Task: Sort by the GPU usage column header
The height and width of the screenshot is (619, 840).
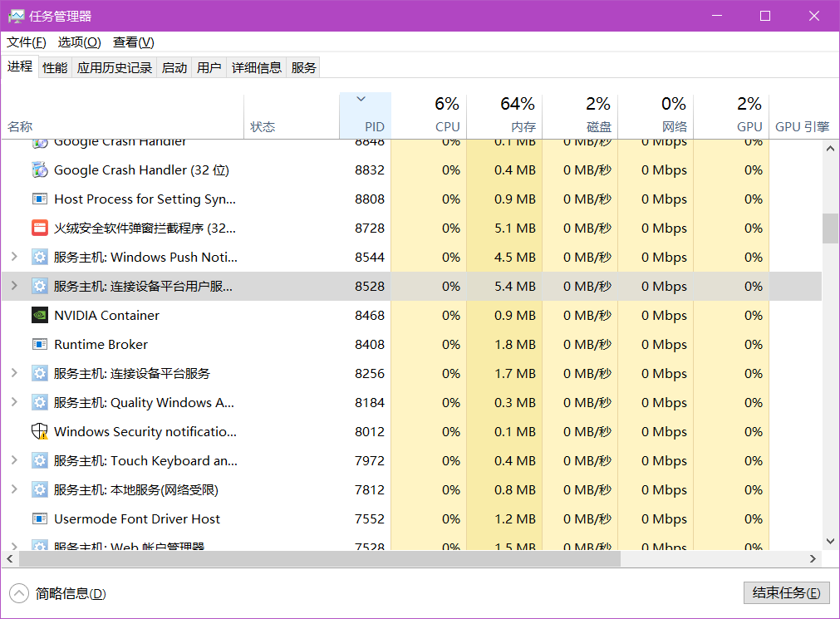Action: [x=731, y=116]
